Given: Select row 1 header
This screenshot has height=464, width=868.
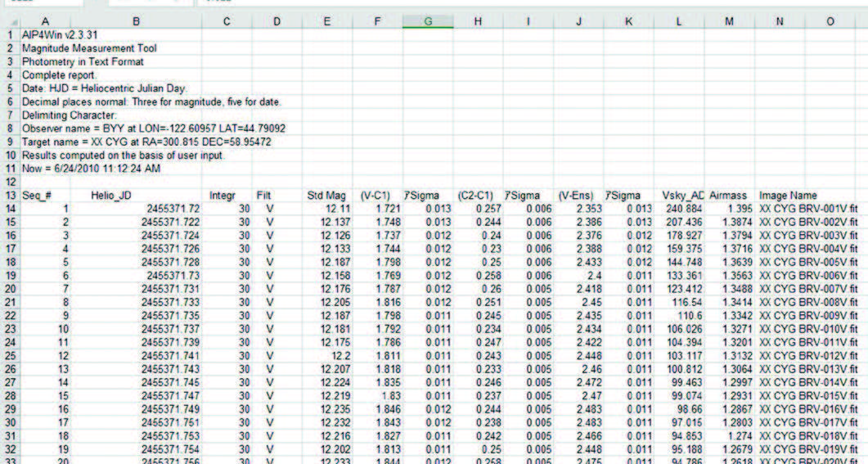Looking at the screenshot, I should pos(10,35).
